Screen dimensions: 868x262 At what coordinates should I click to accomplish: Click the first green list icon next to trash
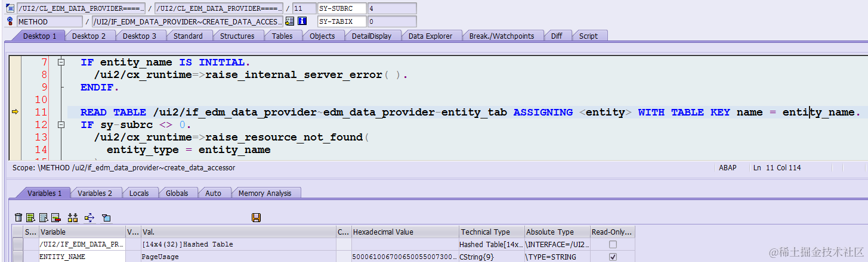(x=30, y=218)
